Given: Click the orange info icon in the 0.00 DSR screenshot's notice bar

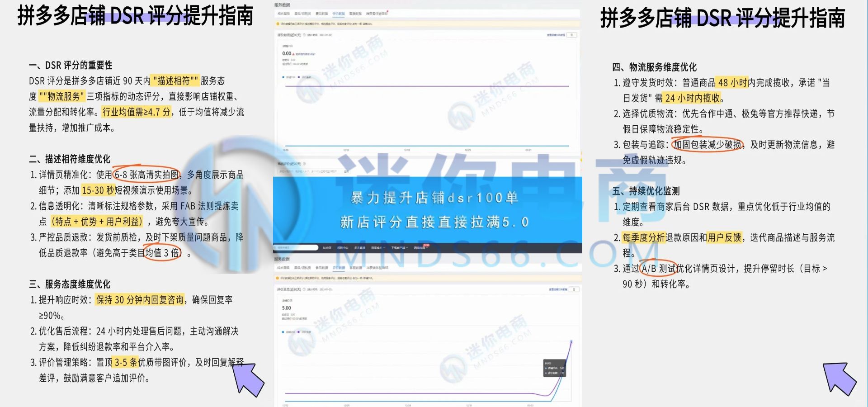Looking at the screenshot, I should tap(278, 24).
